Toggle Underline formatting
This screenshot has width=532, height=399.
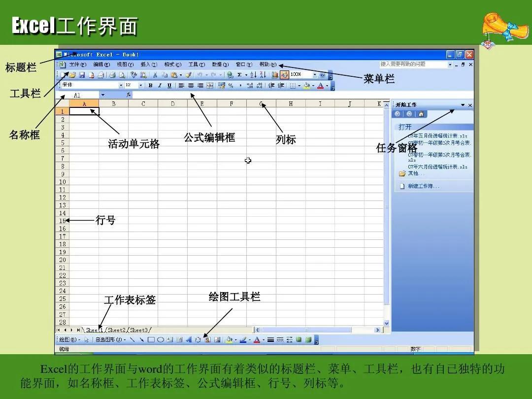pyautogui.click(x=169, y=86)
